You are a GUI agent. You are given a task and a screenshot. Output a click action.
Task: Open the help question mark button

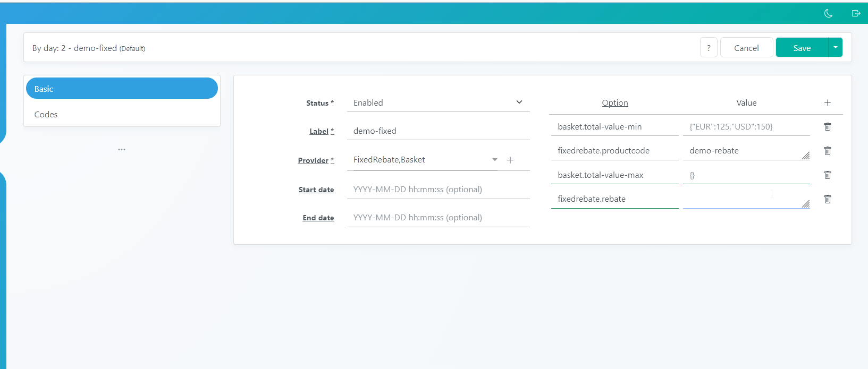point(709,48)
